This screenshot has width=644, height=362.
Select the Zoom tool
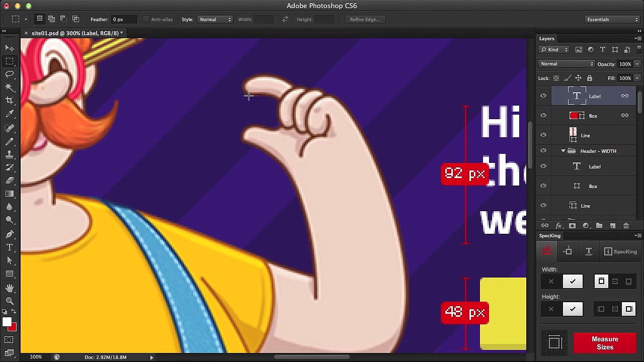coord(10,301)
